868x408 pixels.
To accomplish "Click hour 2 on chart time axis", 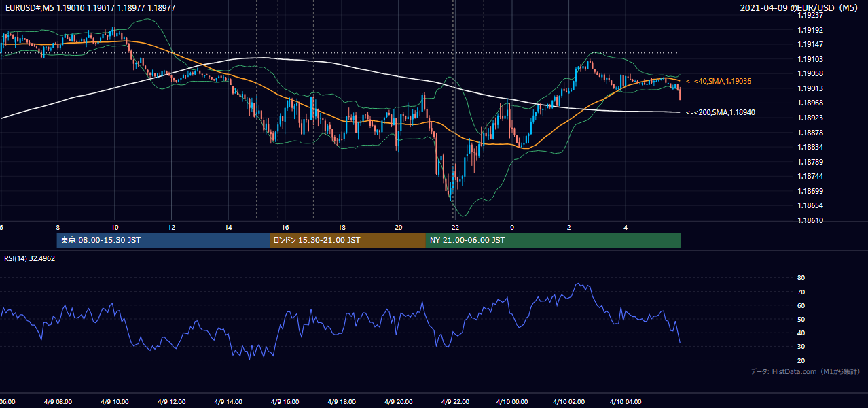I will tap(569, 228).
